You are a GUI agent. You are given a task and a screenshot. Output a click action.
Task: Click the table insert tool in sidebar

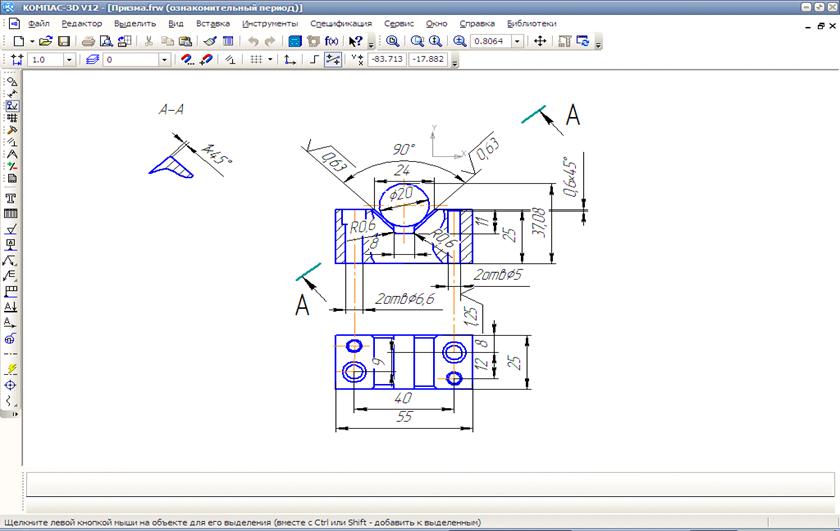(11, 213)
